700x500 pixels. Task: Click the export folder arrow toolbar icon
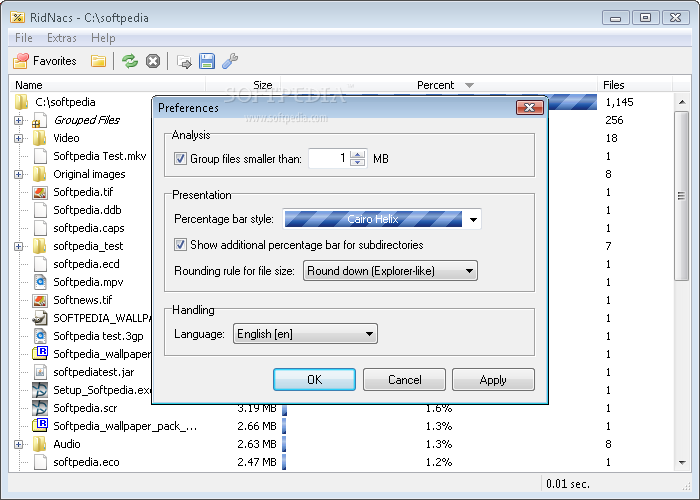184,61
